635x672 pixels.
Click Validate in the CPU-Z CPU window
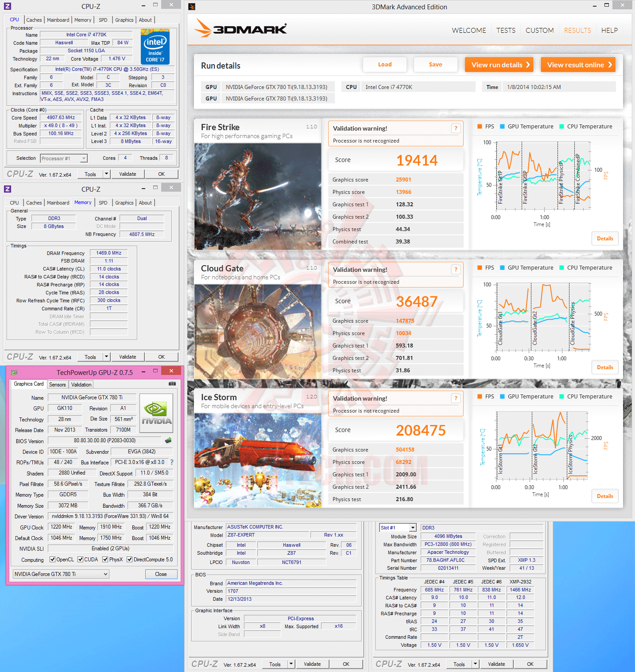[x=128, y=174]
